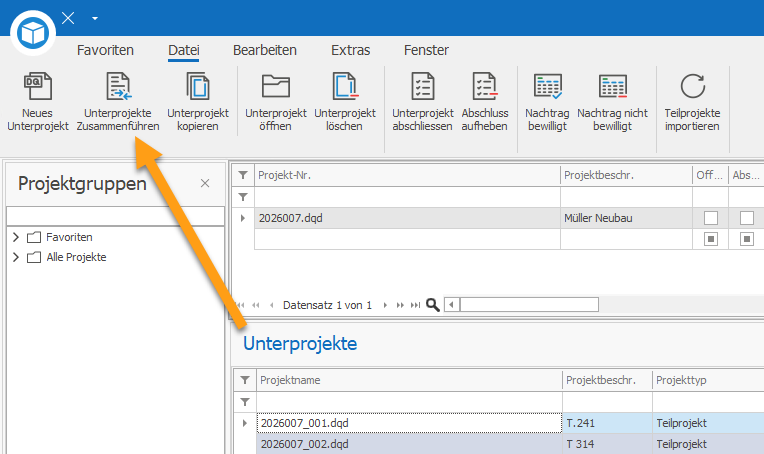Click Unterprojekt kopieren icon

click(x=198, y=86)
